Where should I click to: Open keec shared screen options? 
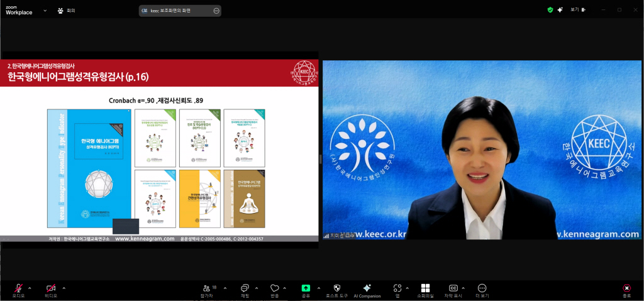point(216,11)
